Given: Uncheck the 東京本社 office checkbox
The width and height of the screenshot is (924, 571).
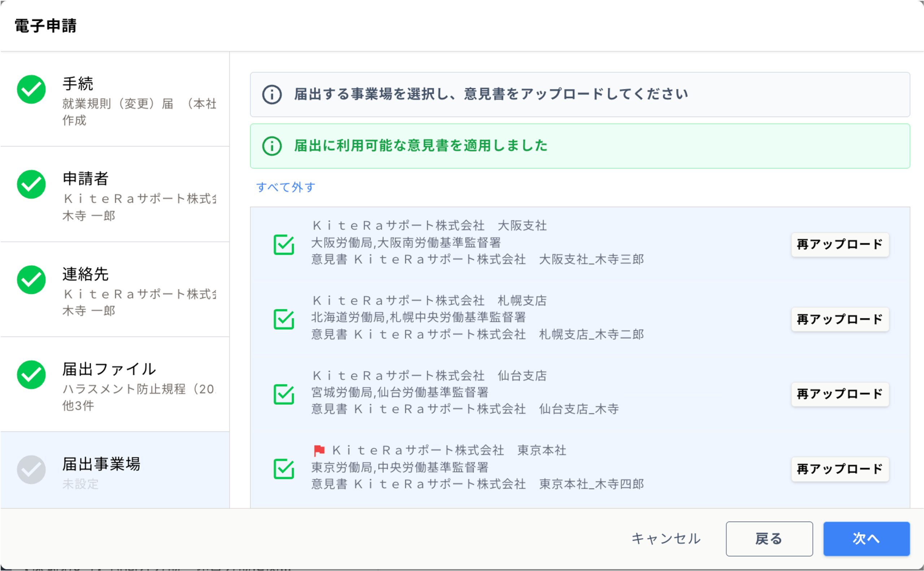Looking at the screenshot, I should tap(284, 469).
